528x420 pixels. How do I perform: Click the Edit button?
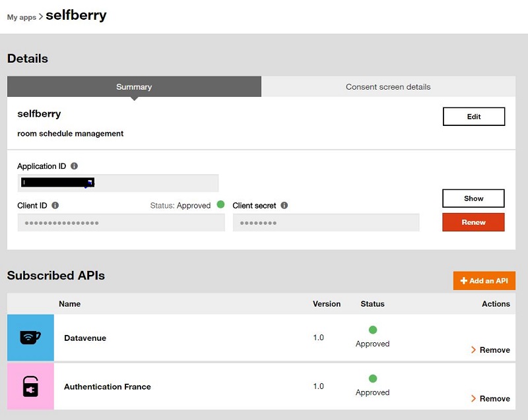474,117
